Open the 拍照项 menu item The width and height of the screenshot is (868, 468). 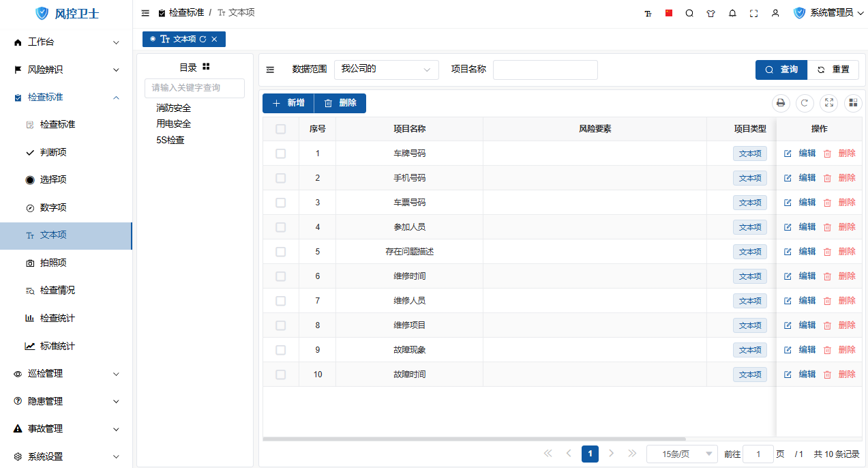tap(53, 263)
